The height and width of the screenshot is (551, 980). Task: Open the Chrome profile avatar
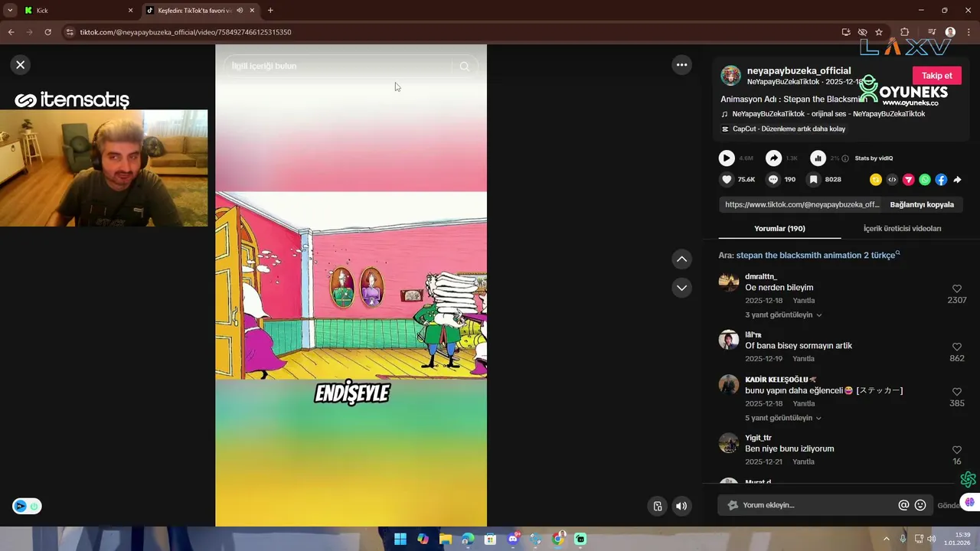pos(950,32)
